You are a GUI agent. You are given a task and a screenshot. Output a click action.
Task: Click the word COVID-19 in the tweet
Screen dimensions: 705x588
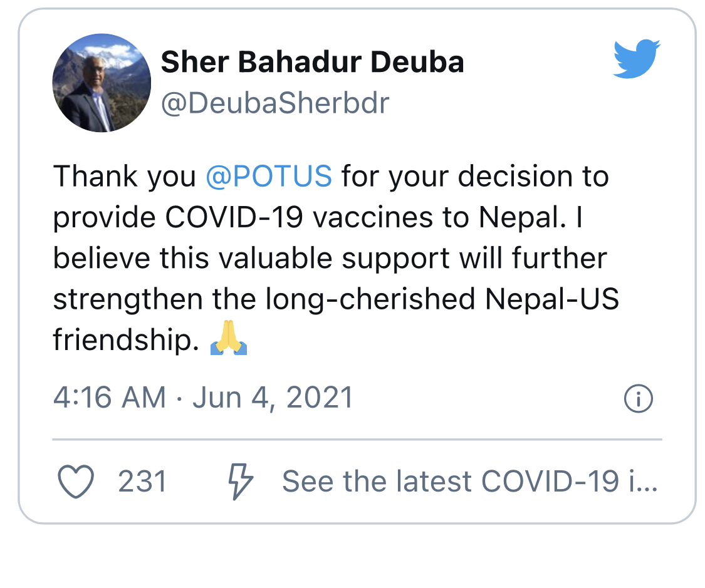pyautogui.click(x=234, y=217)
